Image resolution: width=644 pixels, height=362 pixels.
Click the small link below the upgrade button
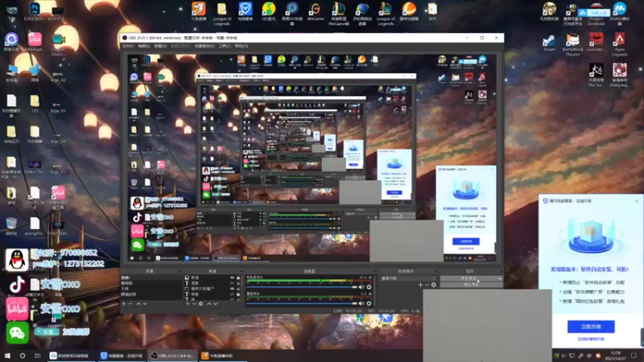pos(591,339)
